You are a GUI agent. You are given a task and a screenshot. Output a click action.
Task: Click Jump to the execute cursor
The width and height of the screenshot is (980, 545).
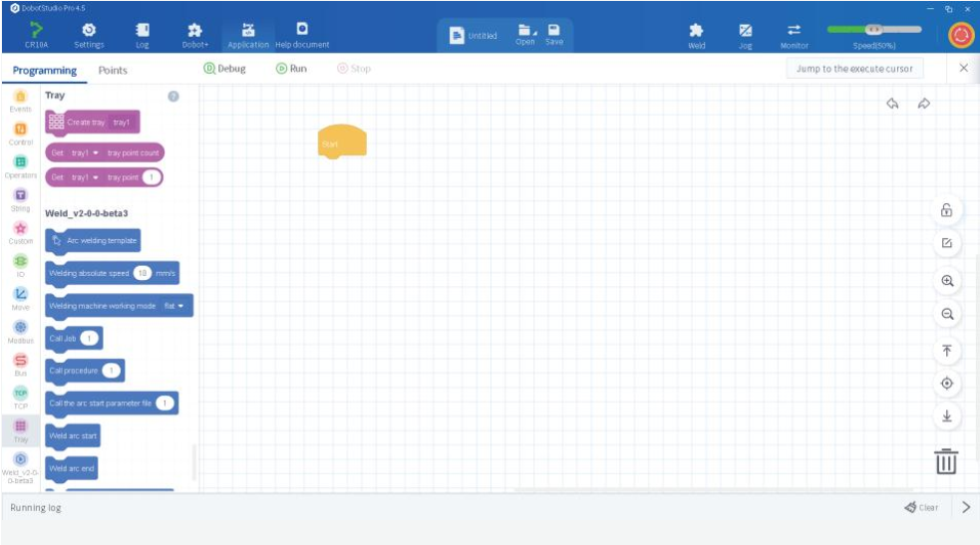pyautogui.click(x=854, y=69)
